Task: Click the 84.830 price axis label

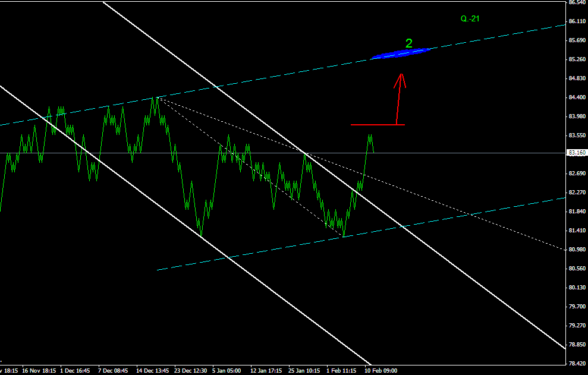Action: (577, 78)
